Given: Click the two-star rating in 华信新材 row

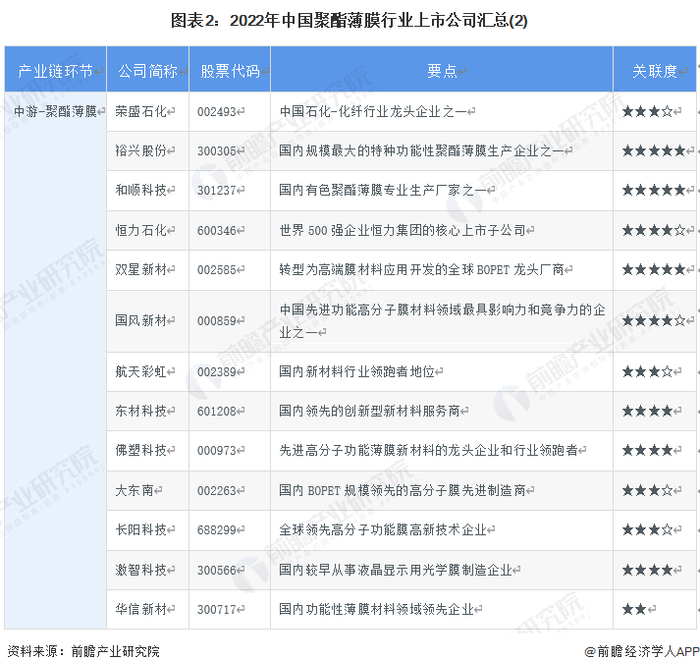Looking at the screenshot, I should (x=634, y=609).
